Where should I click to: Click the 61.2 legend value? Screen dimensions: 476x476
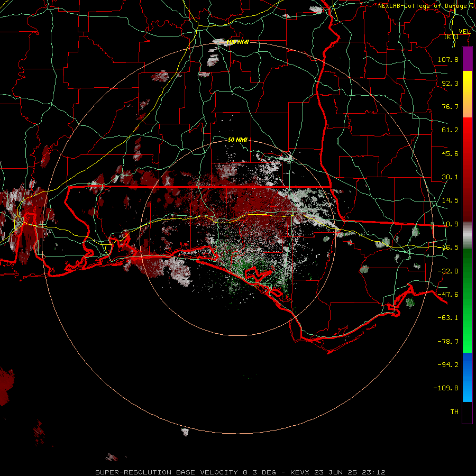(450, 130)
